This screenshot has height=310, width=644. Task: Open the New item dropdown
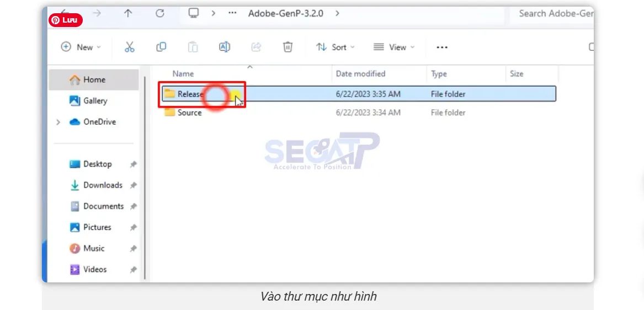[81, 47]
